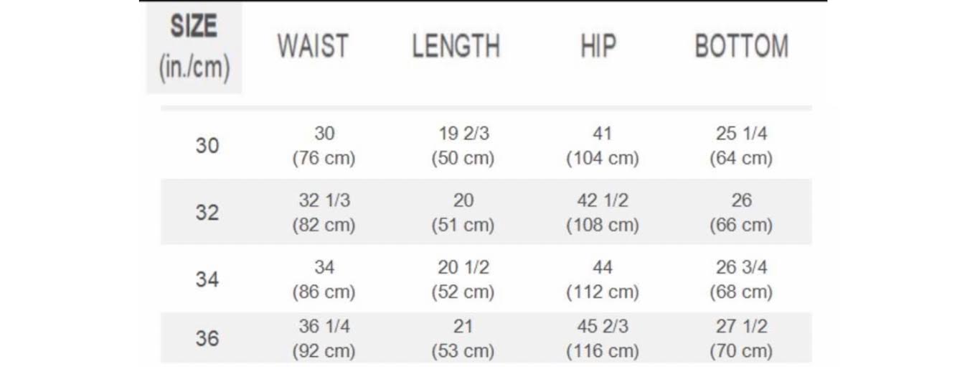The image size is (980, 367).
Task: Select the size 32 row label
Action: pyautogui.click(x=207, y=213)
